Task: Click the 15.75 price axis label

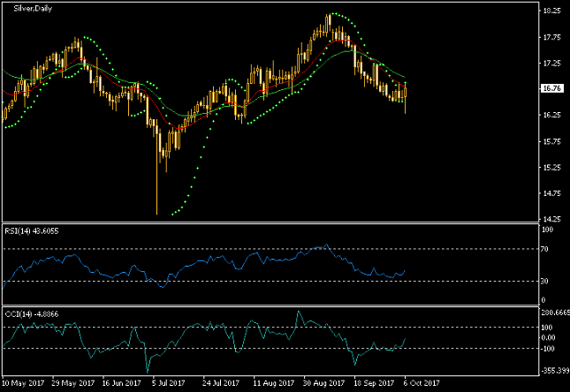Action: click(x=551, y=141)
